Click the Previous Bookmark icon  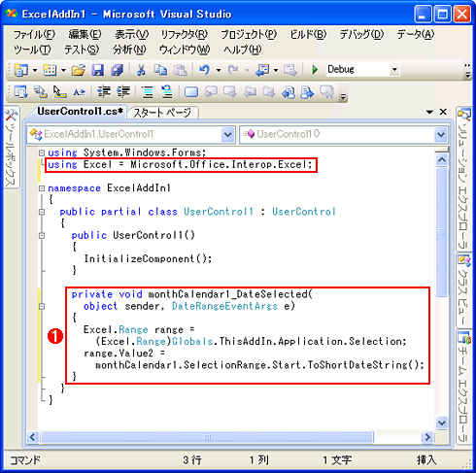[211, 92]
